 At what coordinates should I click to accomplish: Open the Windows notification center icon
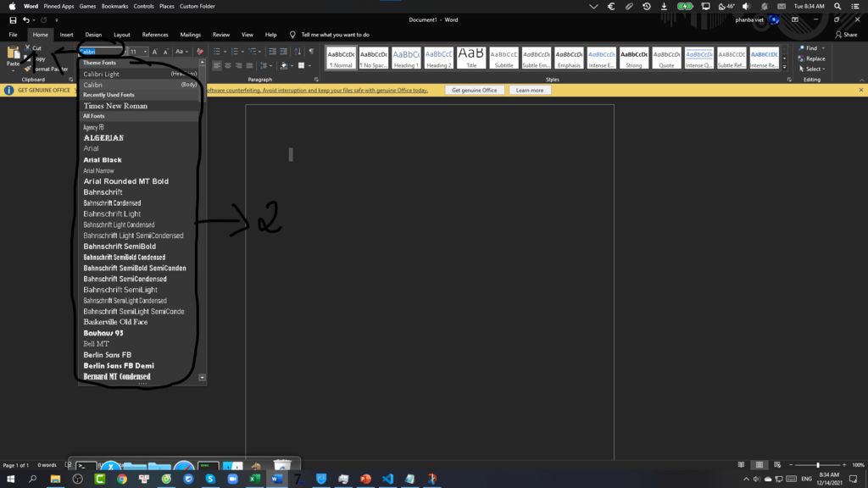pos(853,479)
